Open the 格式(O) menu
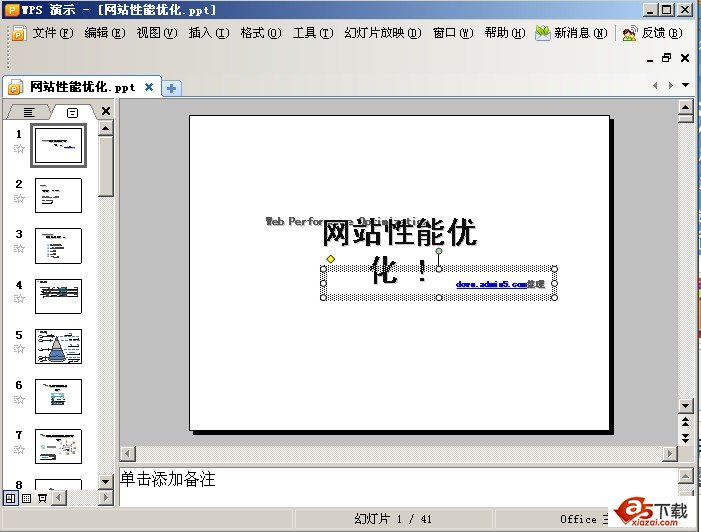 [261, 33]
